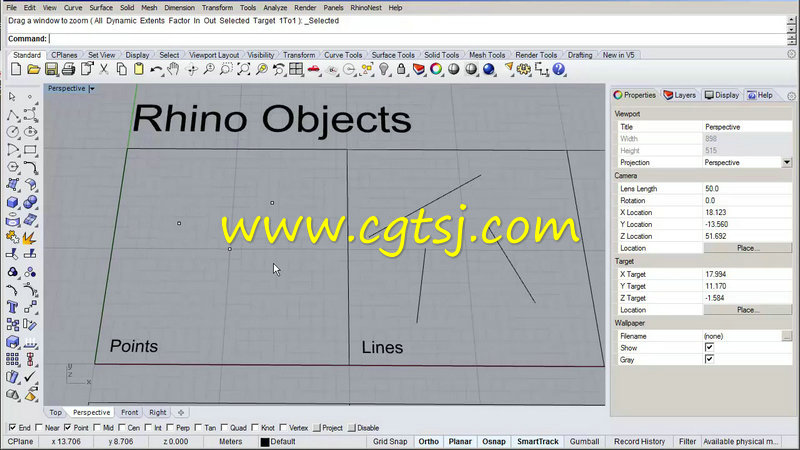Switch to the Top viewport tab
This screenshot has width=800, height=450.
56,412
